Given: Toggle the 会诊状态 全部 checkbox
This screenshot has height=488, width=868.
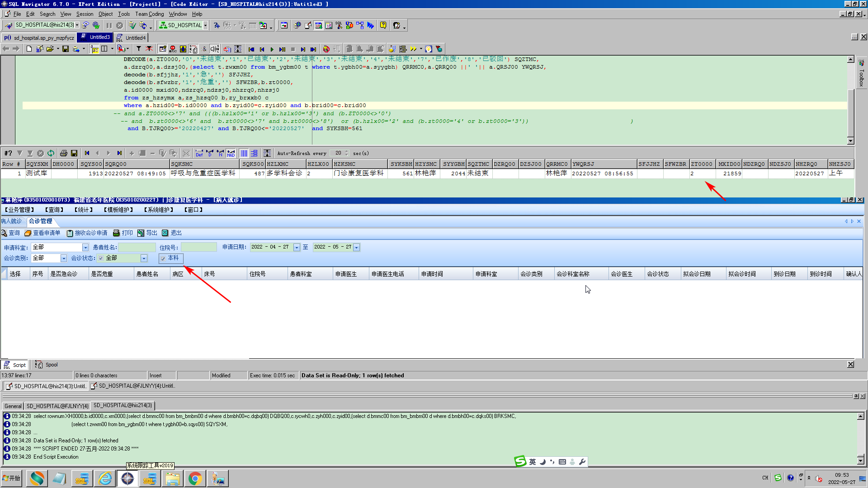Looking at the screenshot, I should coord(101,258).
